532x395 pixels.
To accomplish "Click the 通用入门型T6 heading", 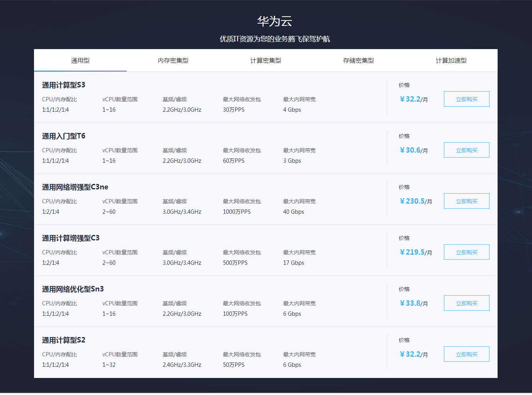I will pyautogui.click(x=64, y=136).
